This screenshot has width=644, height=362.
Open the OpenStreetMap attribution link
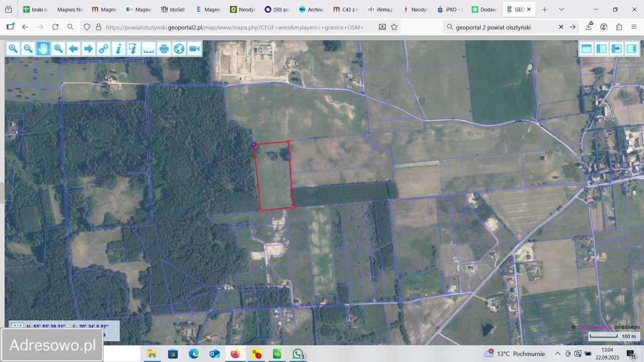pyautogui.click(x=594, y=327)
